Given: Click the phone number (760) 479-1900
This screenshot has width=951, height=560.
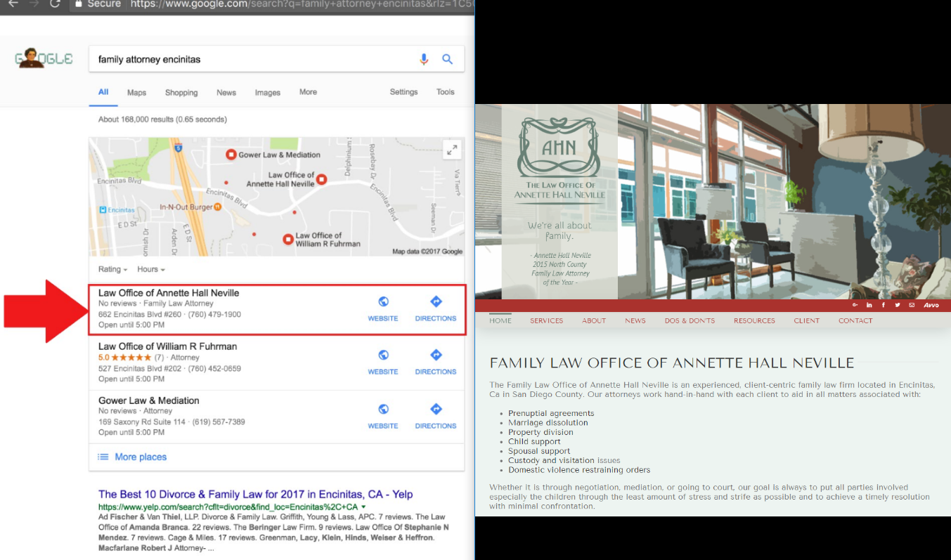Looking at the screenshot, I should 214,314.
